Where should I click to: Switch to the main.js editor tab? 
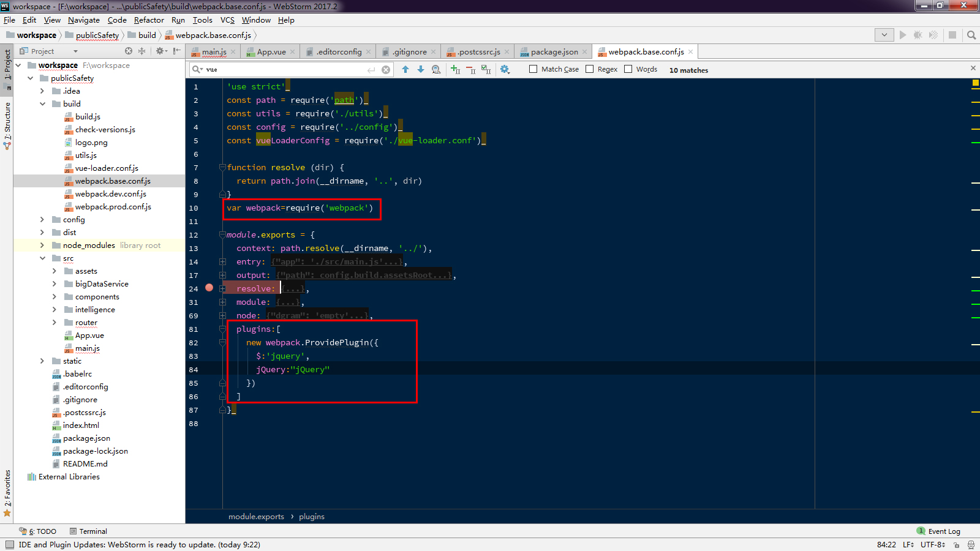click(x=214, y=52)
